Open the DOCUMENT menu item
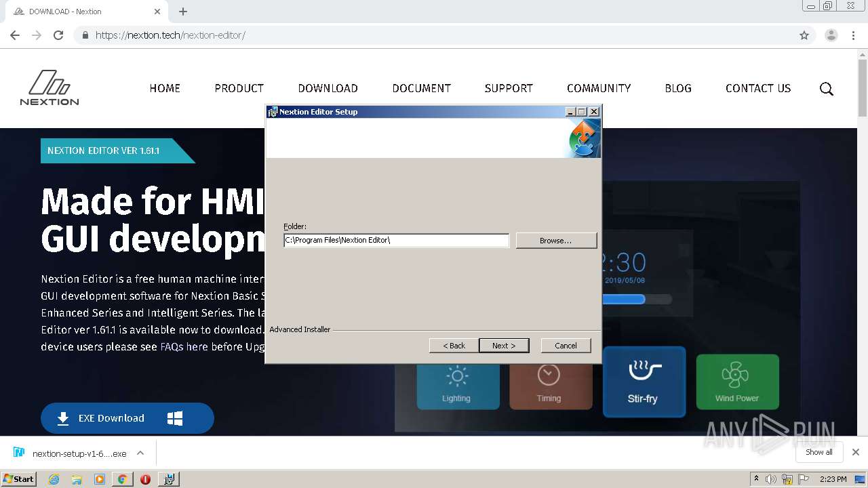This screenshot has width=868, height=488. (x=421, y=88)
